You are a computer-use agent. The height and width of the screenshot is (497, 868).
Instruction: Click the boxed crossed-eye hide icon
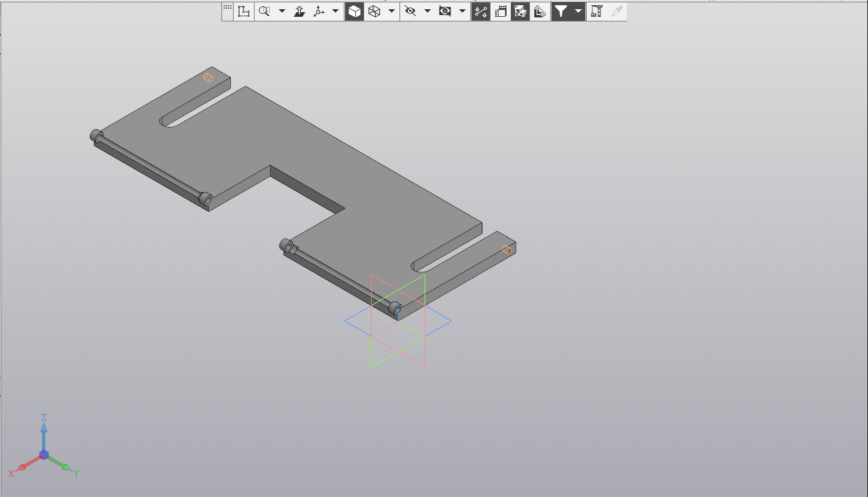[445, 11]
